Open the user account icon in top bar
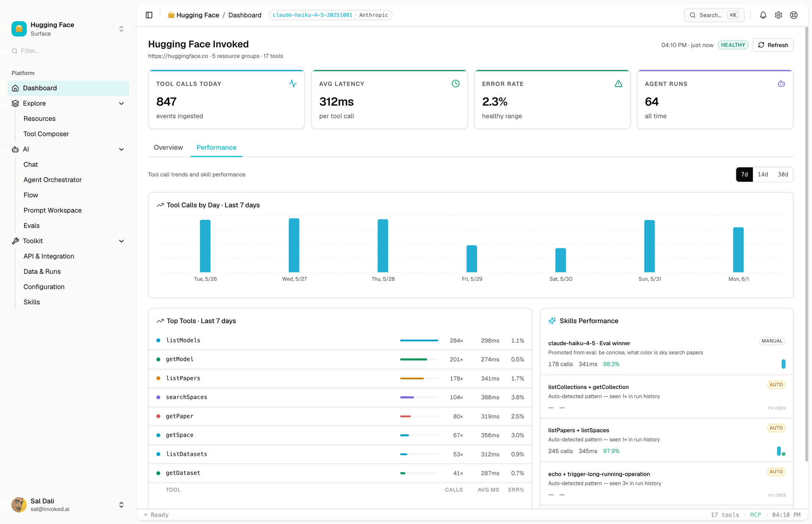 click(794, 15)
